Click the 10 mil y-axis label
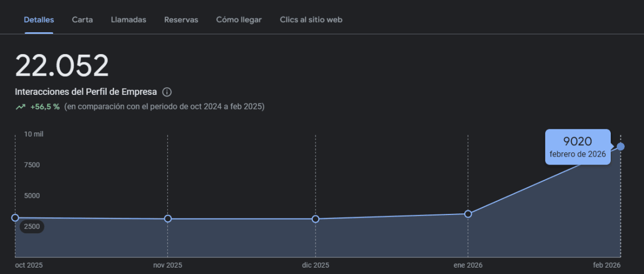Viewport: 644px width, 274px height. click(x=33, y=134)
